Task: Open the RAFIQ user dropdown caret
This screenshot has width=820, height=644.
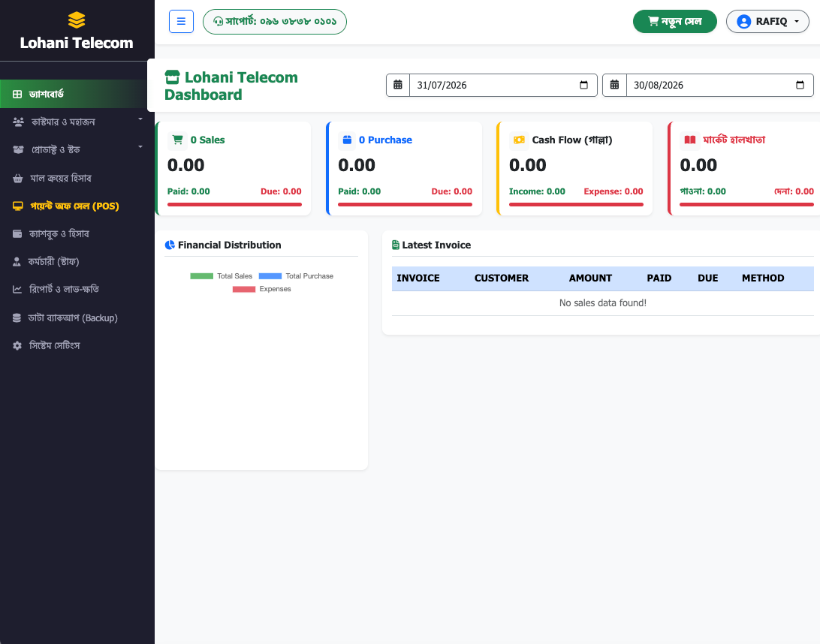Action: (x=797, y=22)
